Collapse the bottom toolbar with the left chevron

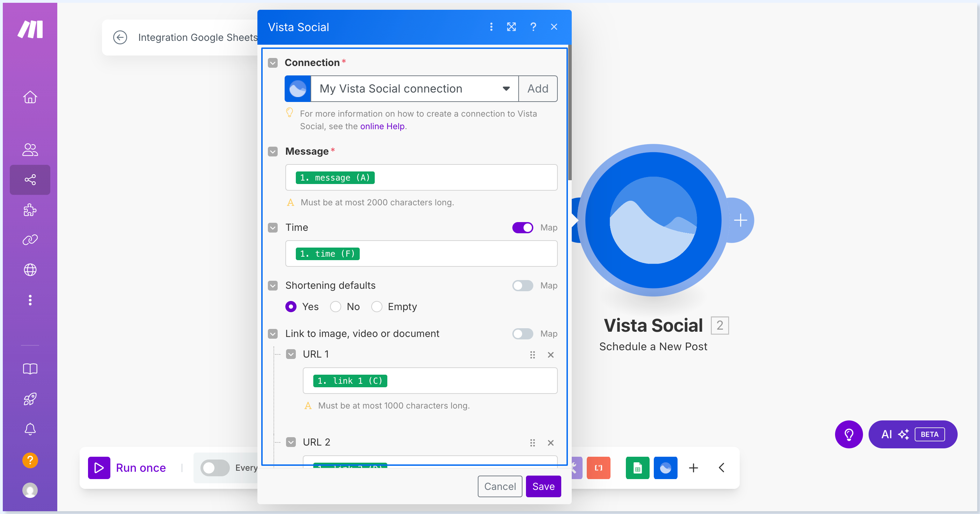tap(722, 468)
